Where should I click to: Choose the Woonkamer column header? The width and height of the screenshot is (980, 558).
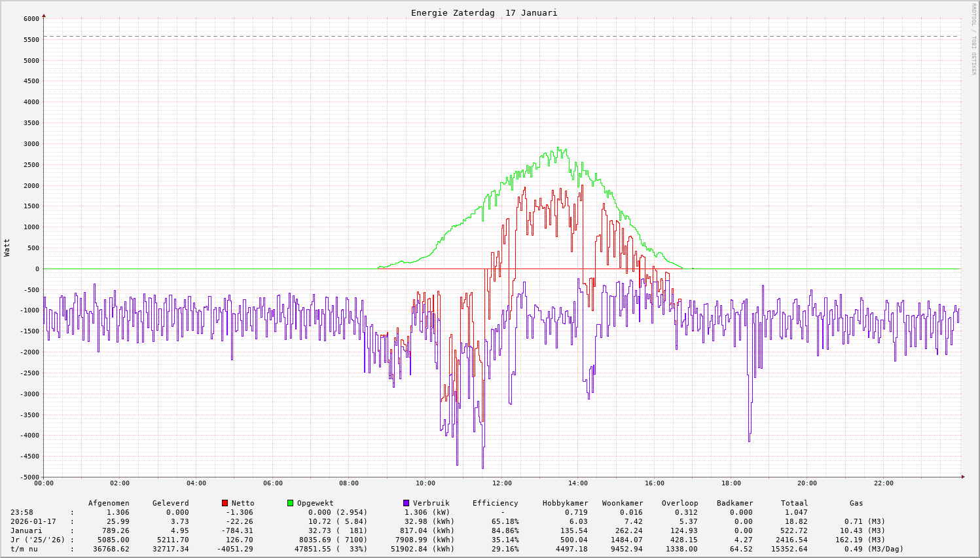coord(623,503)
